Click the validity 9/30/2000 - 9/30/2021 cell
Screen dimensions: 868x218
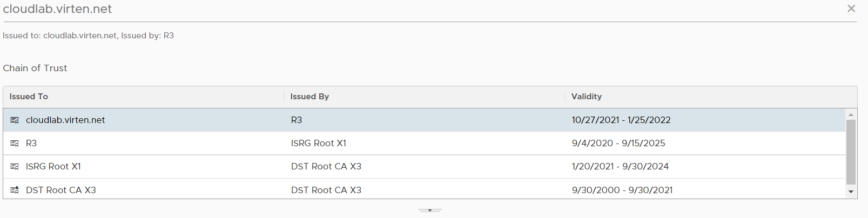coord(622,190)
